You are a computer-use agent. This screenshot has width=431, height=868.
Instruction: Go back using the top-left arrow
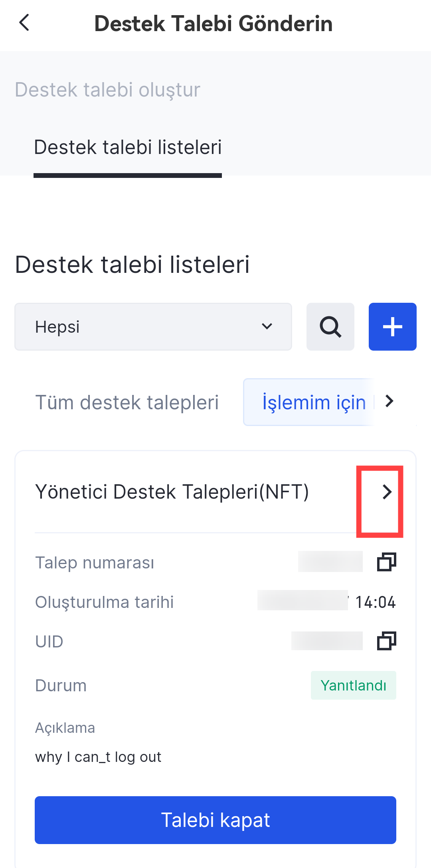pyautogui.click(x=24, y=23)
